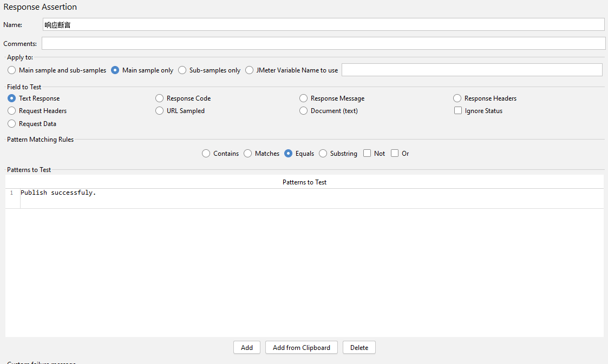Image resolution: width=608 pixels, height=364 pixels.
Task: Choose Sub-samples only option
Action: [x=182, y=70]
